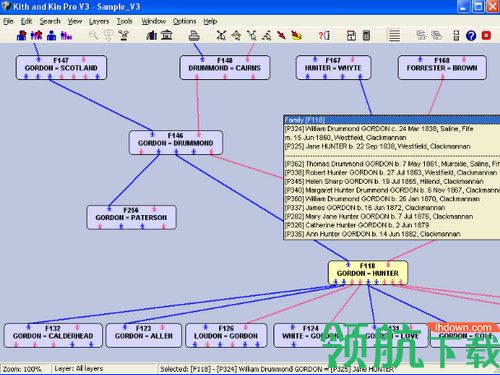The height and width of the screenshot is (375, 500).
Task: Open the Tools menu
Action: click(124, 21)
